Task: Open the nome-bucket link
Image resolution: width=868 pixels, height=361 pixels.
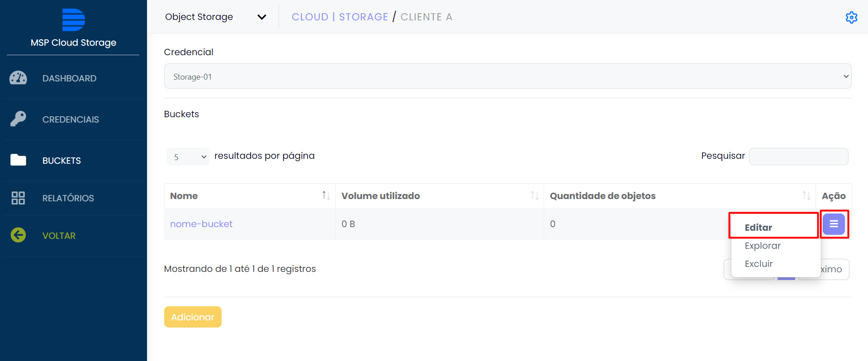Action: click(201, 224)
